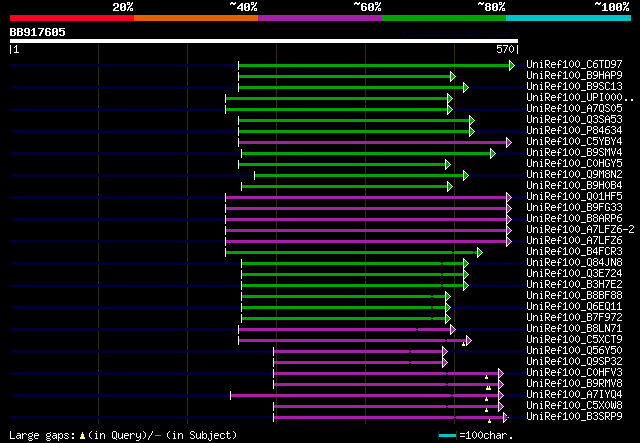Click the red 20% identity legend segment
Screen dimensions: 640x443
coord(72,18)
